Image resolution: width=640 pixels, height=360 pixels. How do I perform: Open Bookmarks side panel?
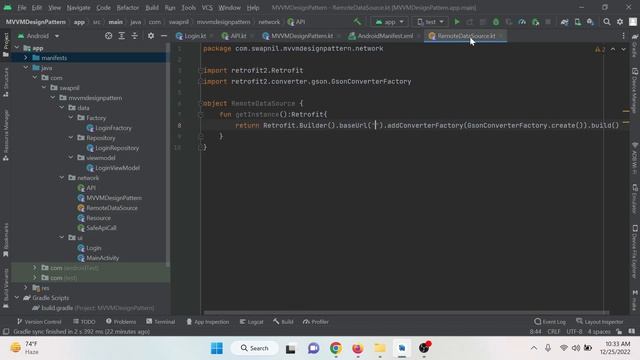6,240
